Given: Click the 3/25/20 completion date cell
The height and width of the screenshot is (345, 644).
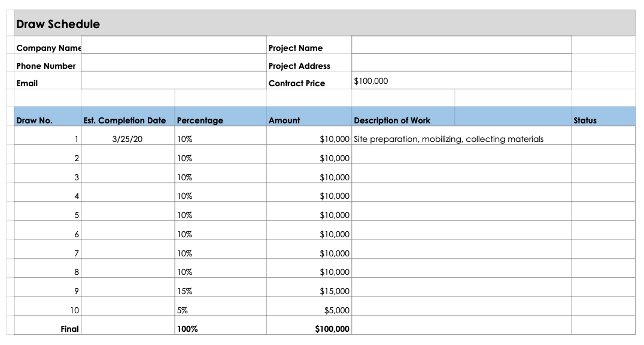Looking at the screenshot, I should [127, 139].
